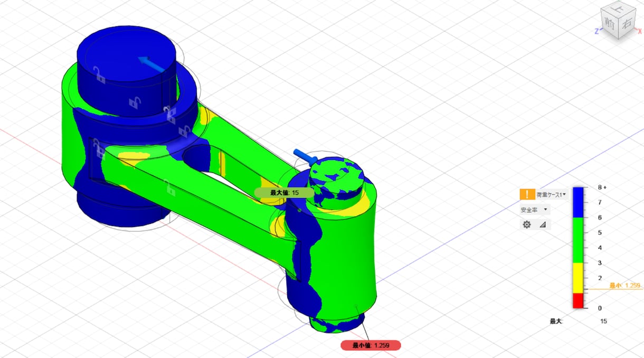Click the 7 legend scale value

(x=600, y=202)
